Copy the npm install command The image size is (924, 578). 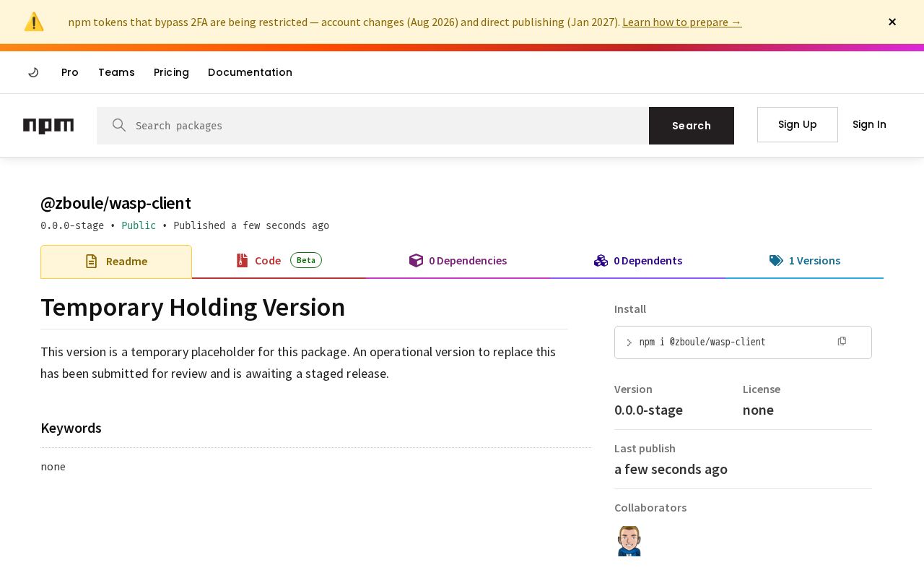(x=842, y=341)
